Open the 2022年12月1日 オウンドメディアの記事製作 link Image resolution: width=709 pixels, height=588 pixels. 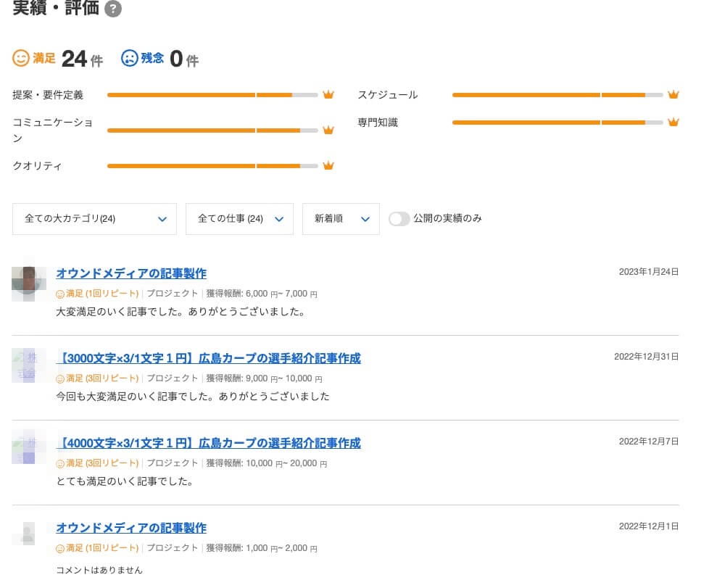[131, 528]
